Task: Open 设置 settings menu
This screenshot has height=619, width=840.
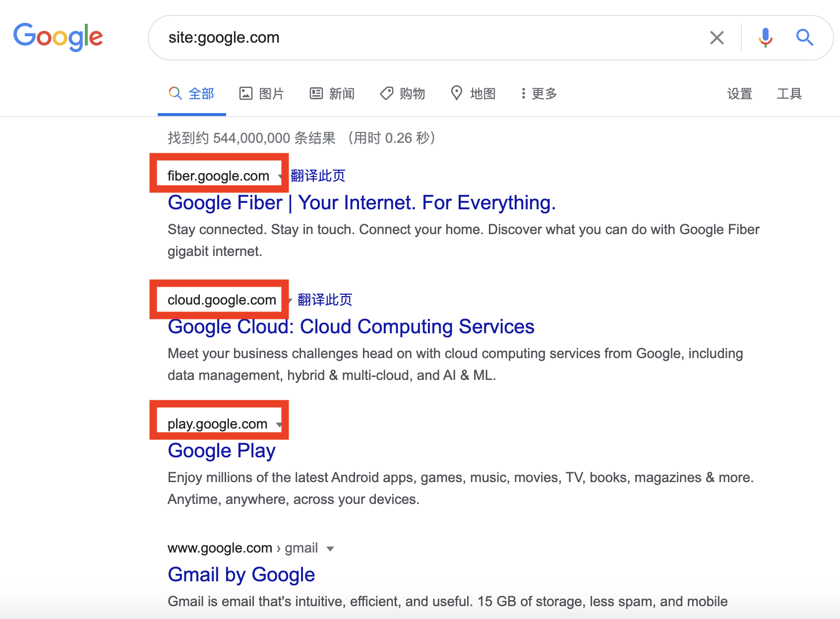Action: tap(739, 94)
